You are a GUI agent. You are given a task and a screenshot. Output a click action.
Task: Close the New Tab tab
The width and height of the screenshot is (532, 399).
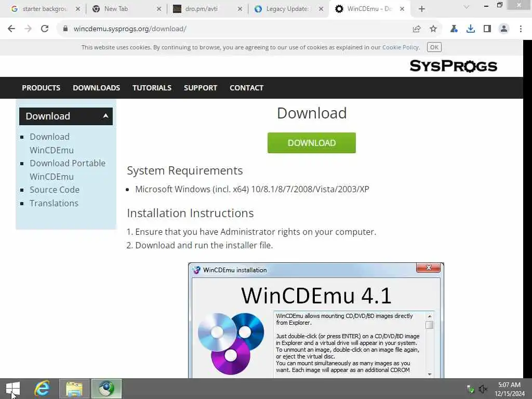point(159,9)
